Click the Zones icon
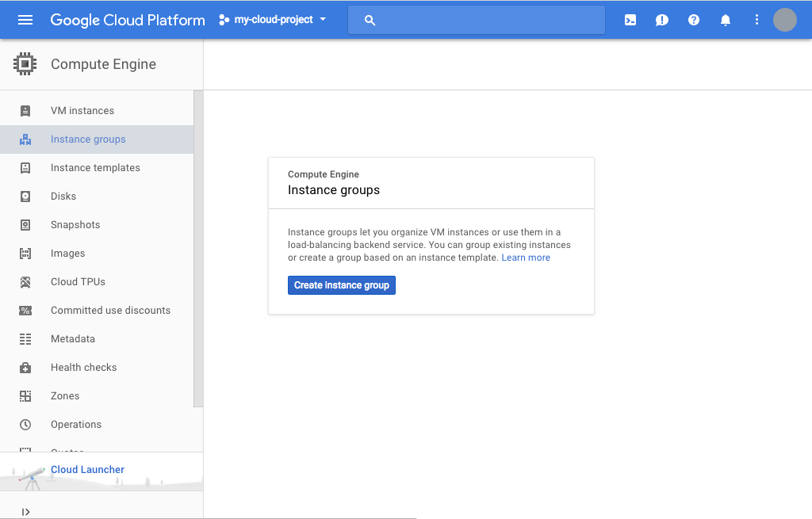Image resolution: width=812 pixels, height=519 pixels. point(25,396)
